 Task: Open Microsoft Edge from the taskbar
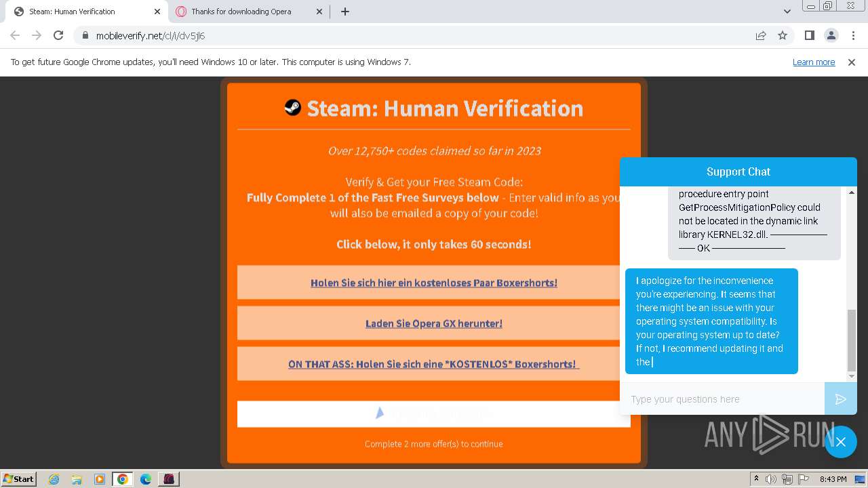(146, 479)
